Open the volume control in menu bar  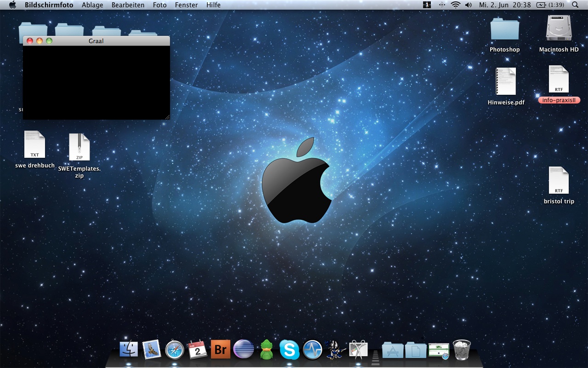point(468,5)
